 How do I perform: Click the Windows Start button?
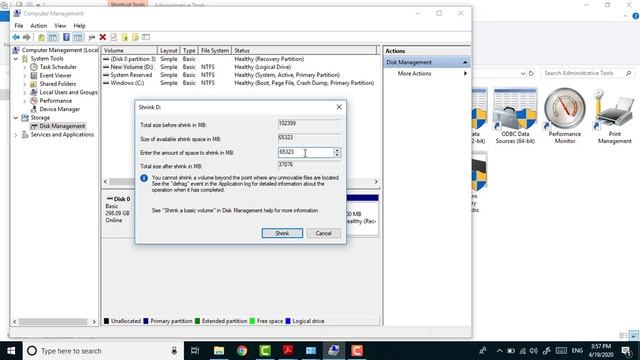[x=11, y=351]
